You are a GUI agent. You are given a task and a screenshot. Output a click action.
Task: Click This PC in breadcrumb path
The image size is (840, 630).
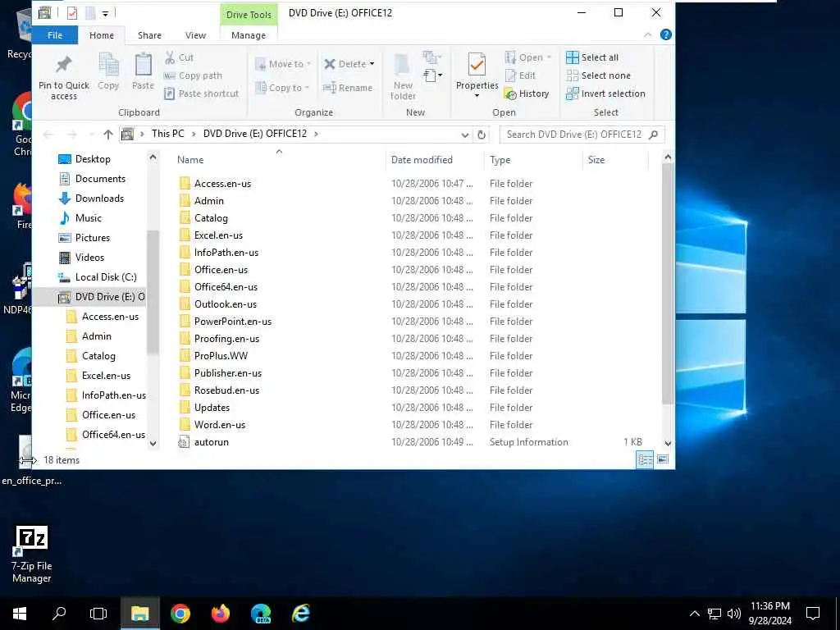tap(167, 134)
